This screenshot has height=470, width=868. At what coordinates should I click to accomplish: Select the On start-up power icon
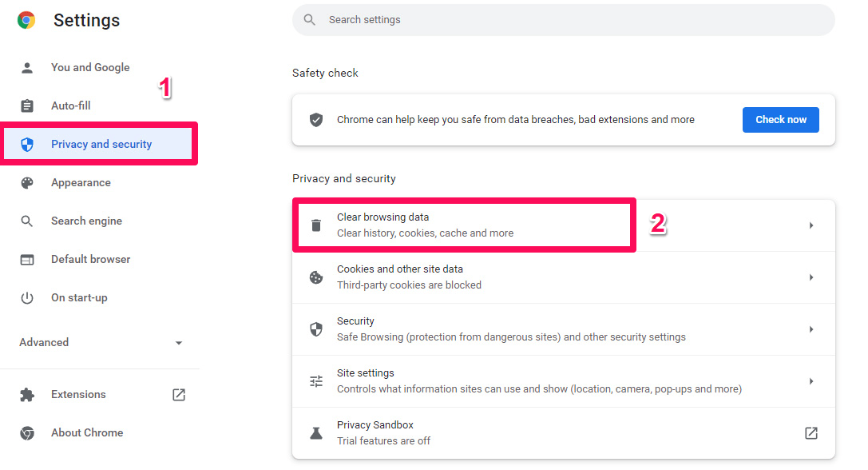(x=27, y=297)
